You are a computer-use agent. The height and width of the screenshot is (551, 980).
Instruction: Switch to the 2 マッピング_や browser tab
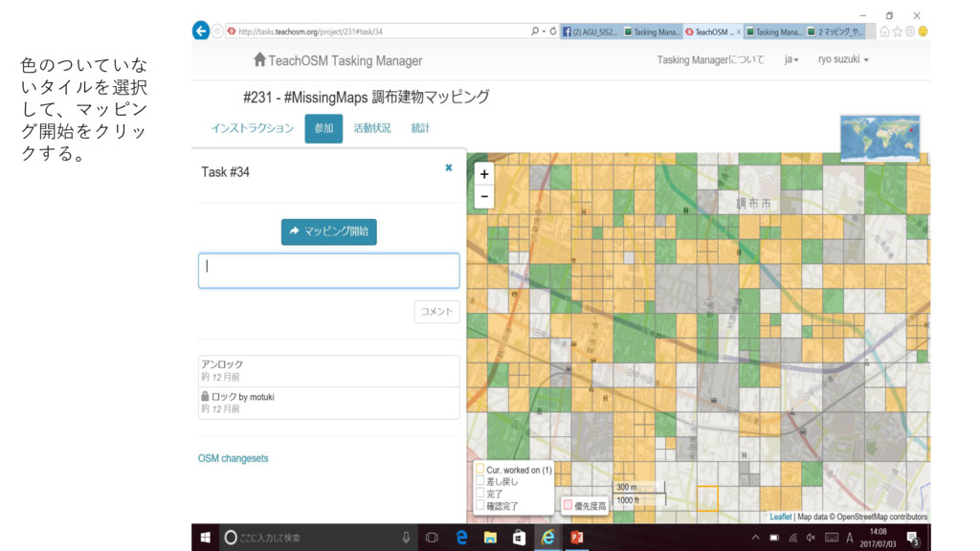point(835,32)
